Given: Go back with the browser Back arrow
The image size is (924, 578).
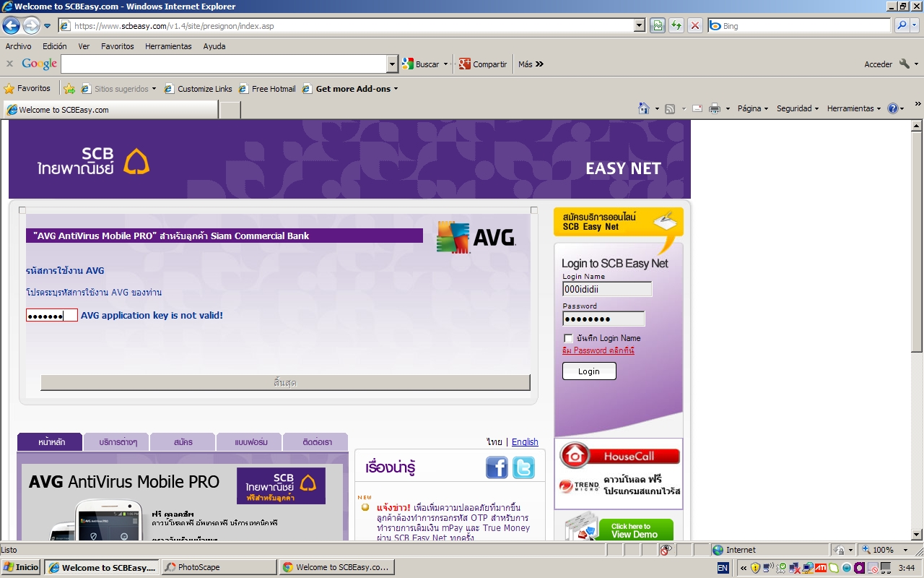Looking at the screenshot, I should coord(11,25).
